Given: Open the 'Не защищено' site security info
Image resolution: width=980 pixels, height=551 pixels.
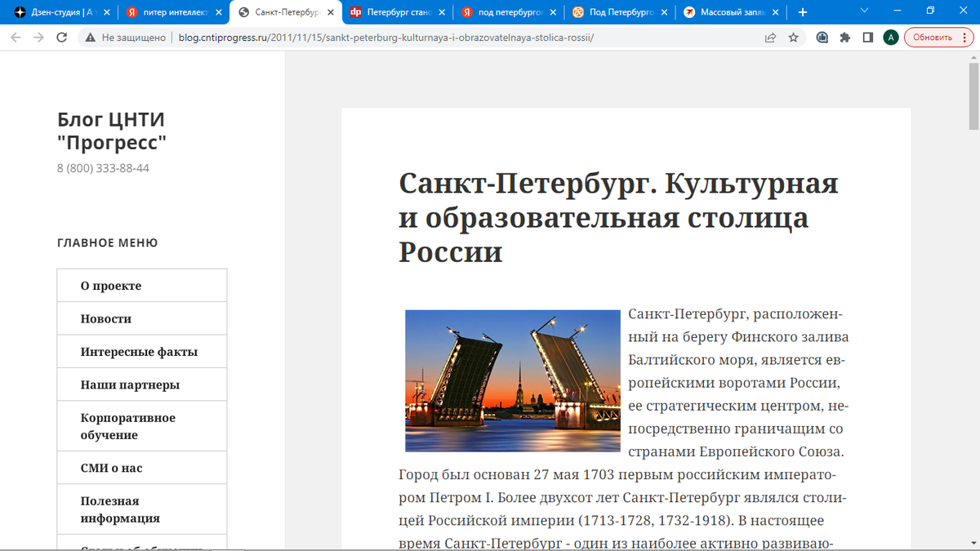Looking at the screenshot, I should tap(125, 38).
